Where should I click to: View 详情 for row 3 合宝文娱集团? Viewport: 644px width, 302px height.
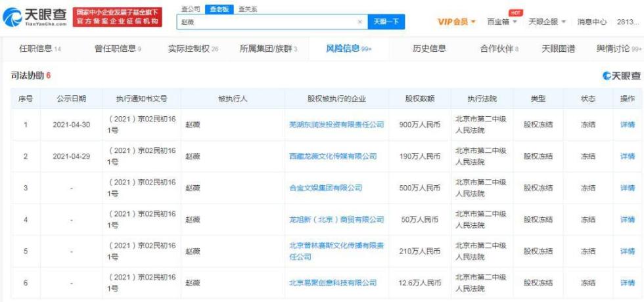tap(627, 188)
